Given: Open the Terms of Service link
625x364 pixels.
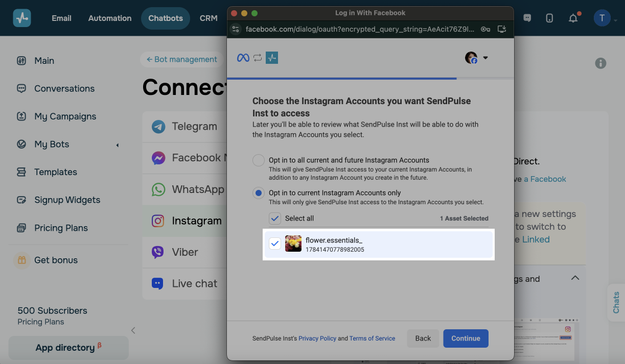Looking at the screenshot, I should coord(372,338).
